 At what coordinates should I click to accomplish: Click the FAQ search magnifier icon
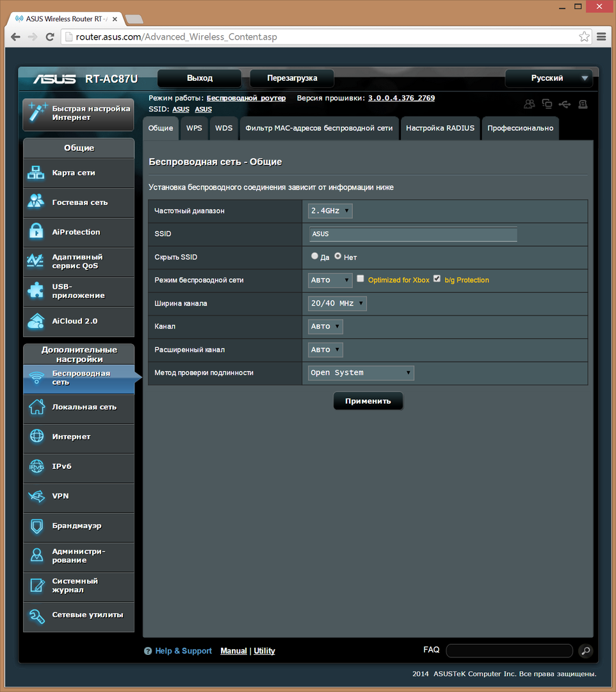click(585, 651)
